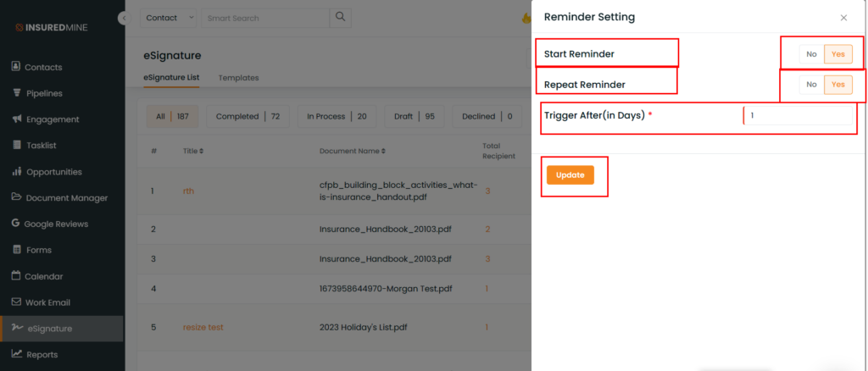The height and width of the screenshot is (371, 868).
Task: Go to Tasklist icon in sidebar
Action: point(17,145)
